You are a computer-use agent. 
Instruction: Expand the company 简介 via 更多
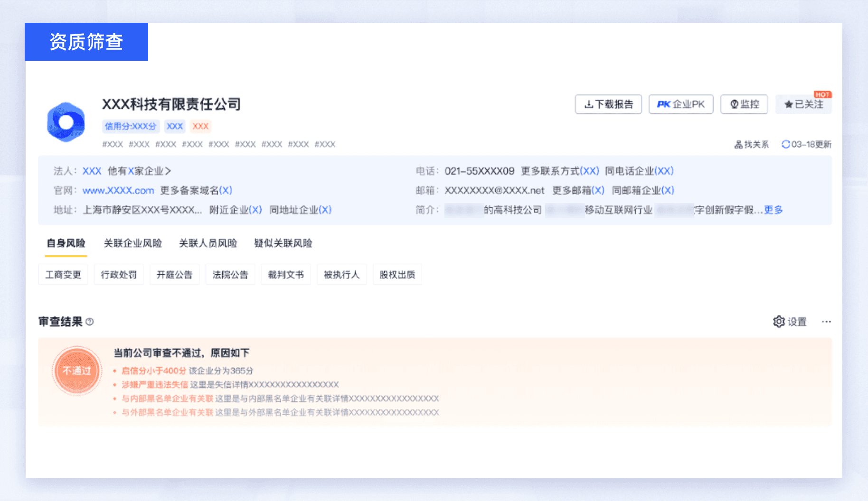[x=774, y=210]
